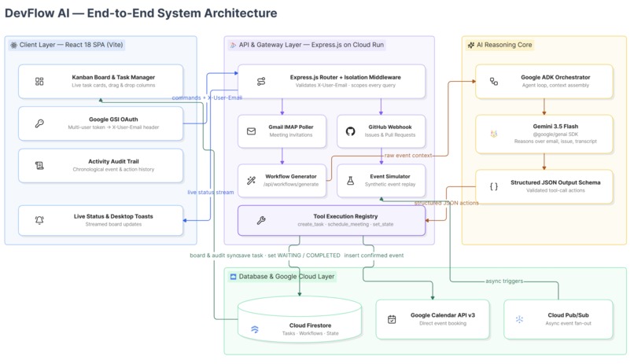Viewport: 634px width, 364px height.
Task: Click 'Chronological event & action history' text
Action: coord(113,169)
